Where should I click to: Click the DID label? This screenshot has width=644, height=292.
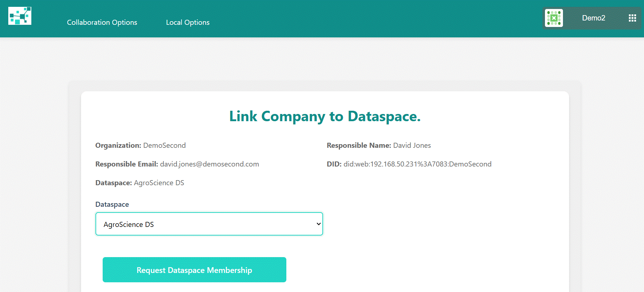[x=334, y=164]
